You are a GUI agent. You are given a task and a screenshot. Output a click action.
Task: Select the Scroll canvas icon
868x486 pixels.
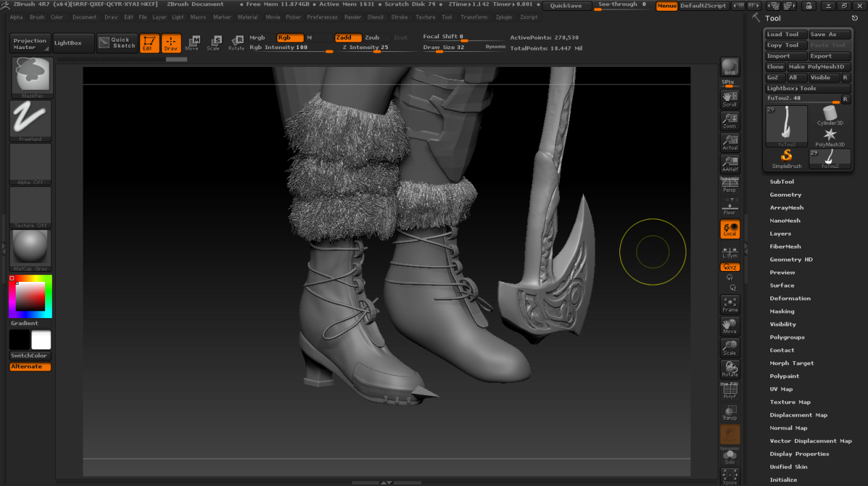point(729,99)
